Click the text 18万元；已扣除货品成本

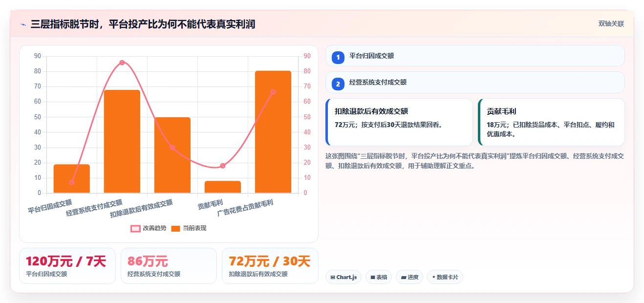pos(551,129)
